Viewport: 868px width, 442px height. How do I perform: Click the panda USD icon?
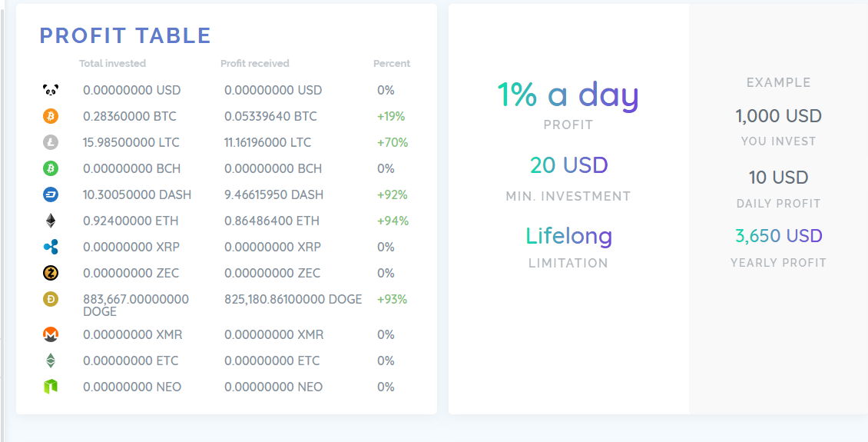coord(51,90)
